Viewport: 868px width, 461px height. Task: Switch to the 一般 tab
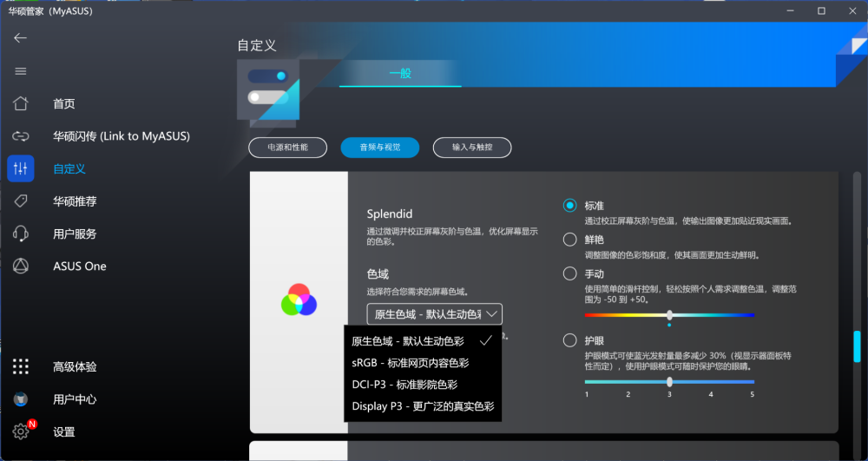coord(399,73)
